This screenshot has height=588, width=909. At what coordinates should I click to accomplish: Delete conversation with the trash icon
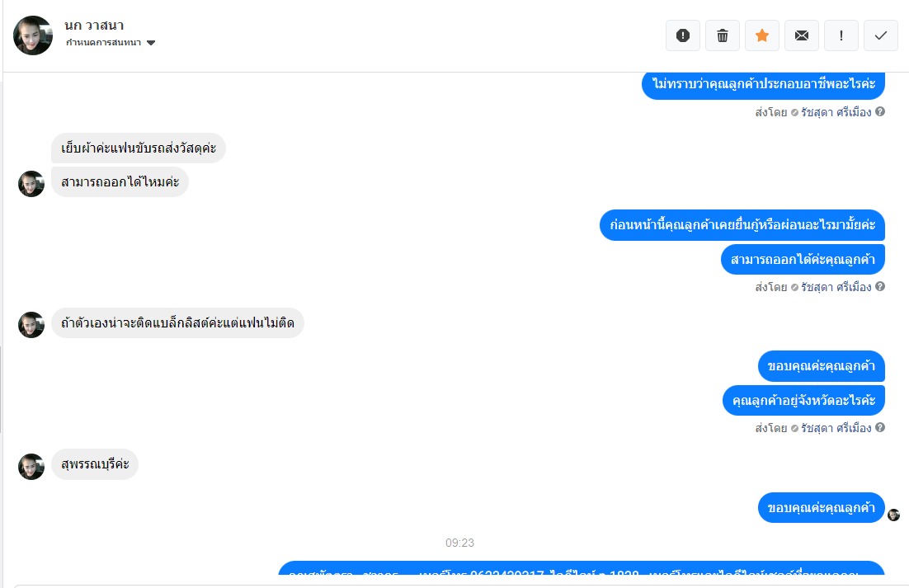(x=723, y=36)
